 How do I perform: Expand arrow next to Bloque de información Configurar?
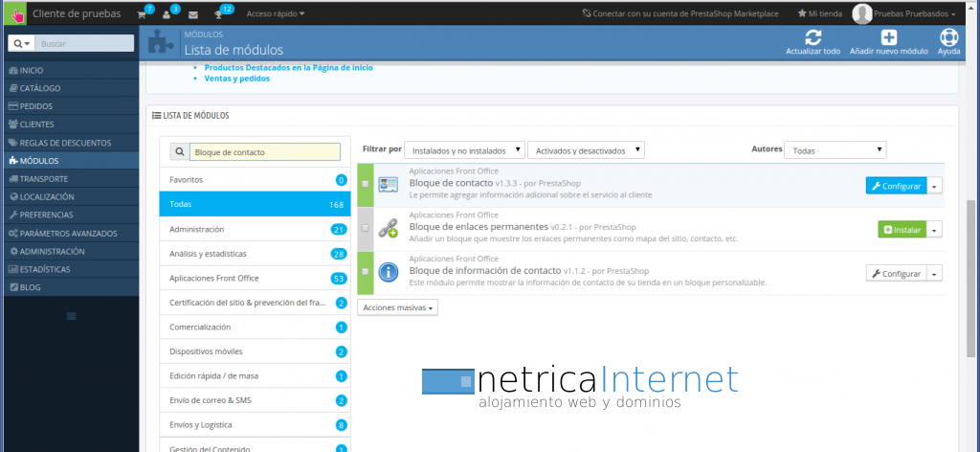click(x=934, y=273)
